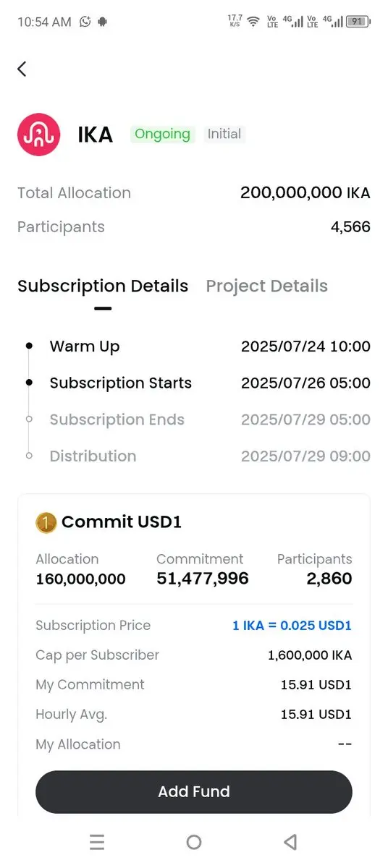
Task: Select Subscription Details tab
Action: click(103, 286)
